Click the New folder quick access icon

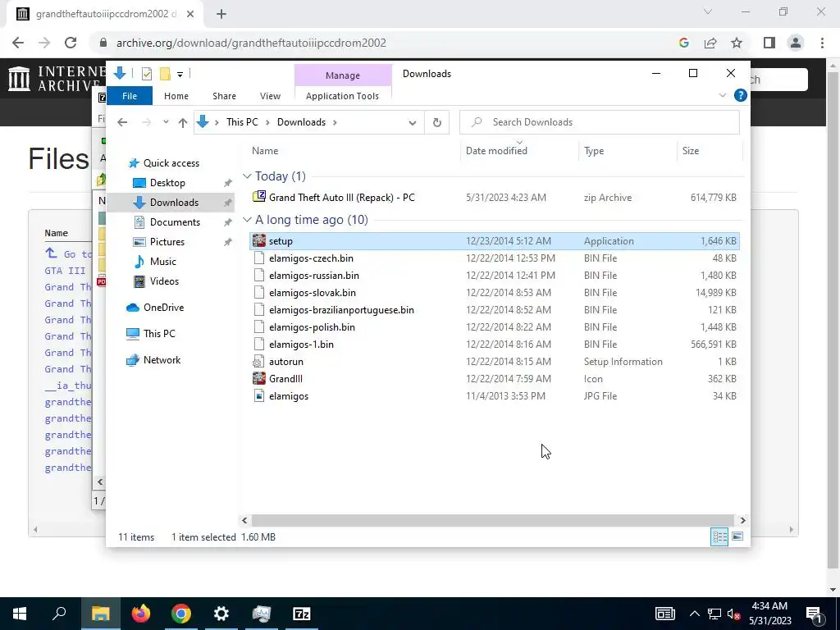165,74
